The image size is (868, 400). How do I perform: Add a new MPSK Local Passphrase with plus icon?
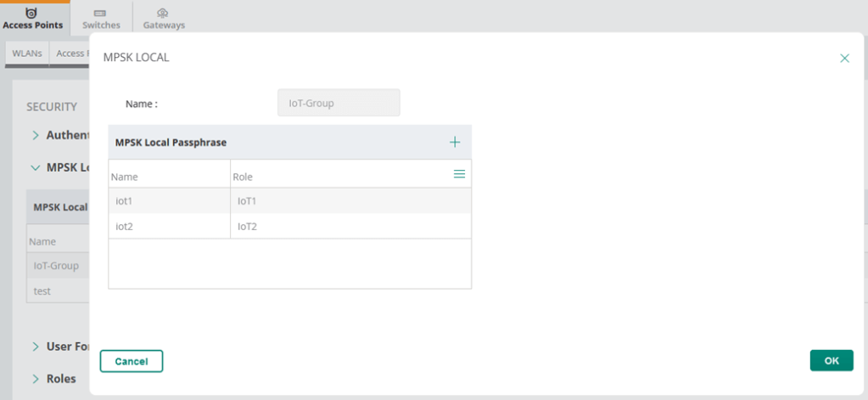click(455, 143)
